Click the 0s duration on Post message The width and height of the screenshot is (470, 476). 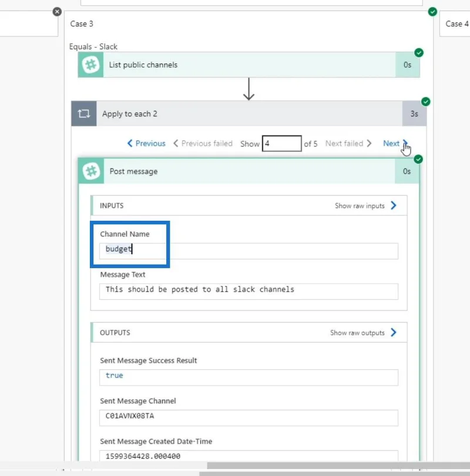point(407,171)
